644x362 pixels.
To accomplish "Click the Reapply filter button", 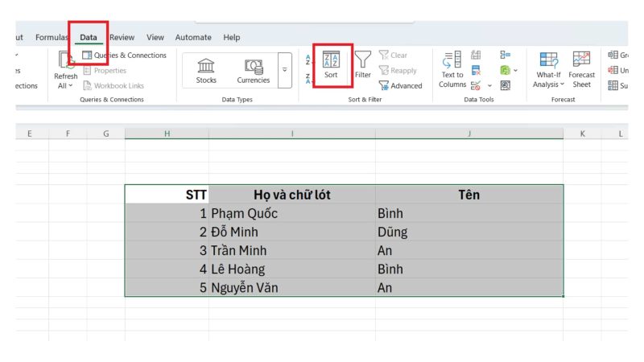I will (x=398, y=70).
